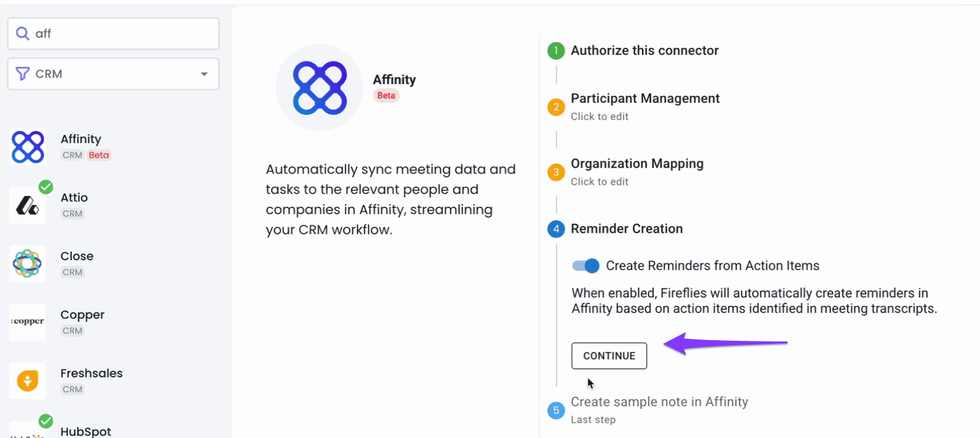Click the filter funnel icon

pyautogui.click(x=23, y=74)
